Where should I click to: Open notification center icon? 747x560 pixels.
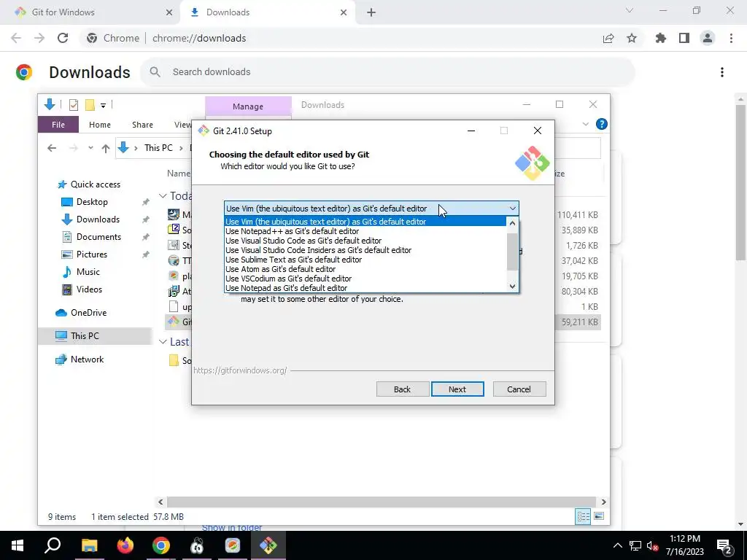(x=724, y=545)
